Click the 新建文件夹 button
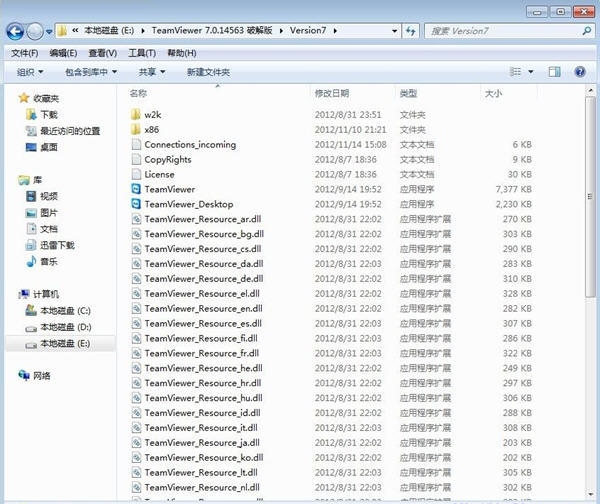 tap(208, 72)
